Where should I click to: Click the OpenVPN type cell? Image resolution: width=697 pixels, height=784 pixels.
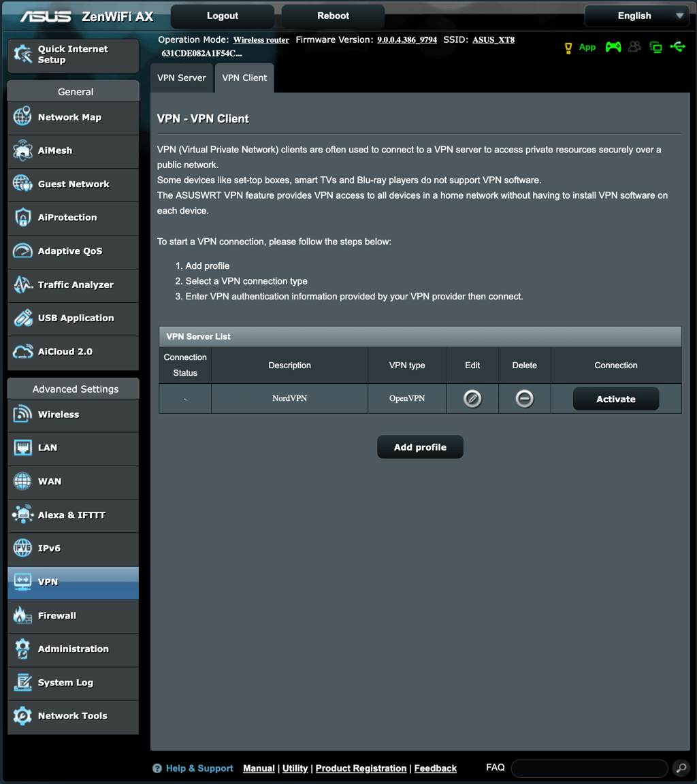pos(407,399)
